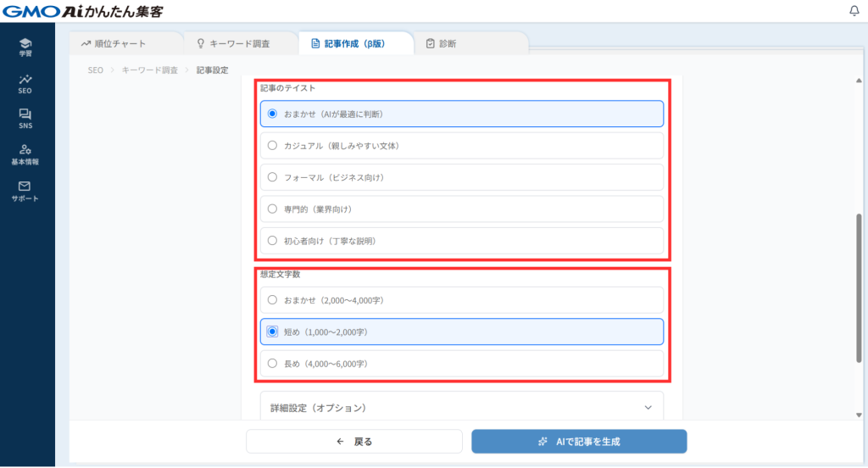Click chevron arrow on 詳細設定 panel

point(648,408)
